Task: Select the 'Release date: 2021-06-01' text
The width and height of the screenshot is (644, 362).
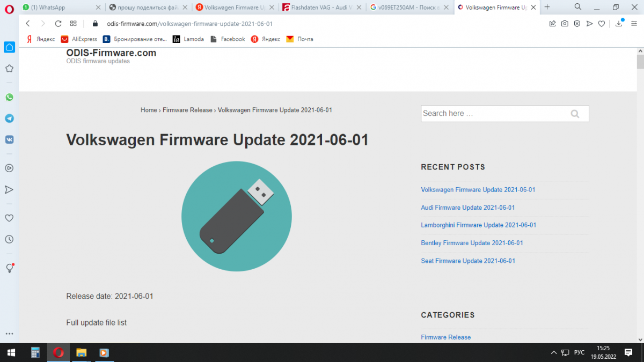Action: pyautogui.click(x=110, y=296)
